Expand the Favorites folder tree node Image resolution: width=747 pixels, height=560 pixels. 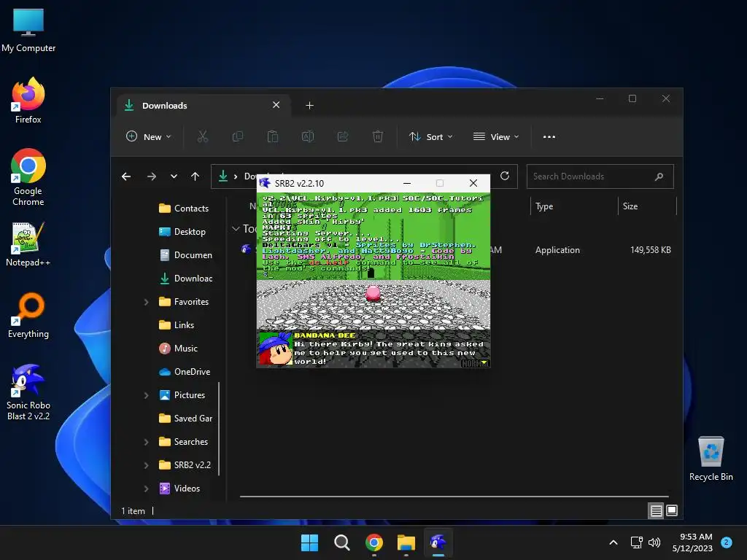tap(146, 302)
